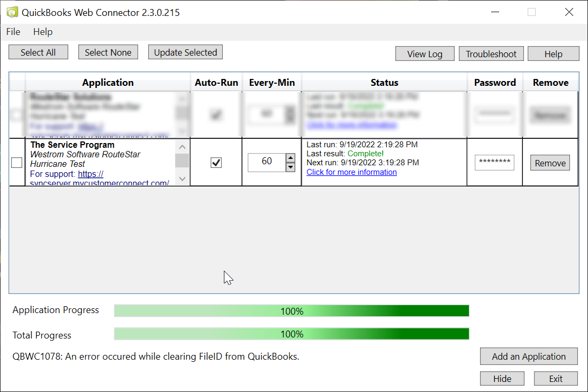Image resolution: width=588 pixels, height=392 pixels.
Task: Tick The Service Program selection checkbox
Action: [x=16, y=163]
